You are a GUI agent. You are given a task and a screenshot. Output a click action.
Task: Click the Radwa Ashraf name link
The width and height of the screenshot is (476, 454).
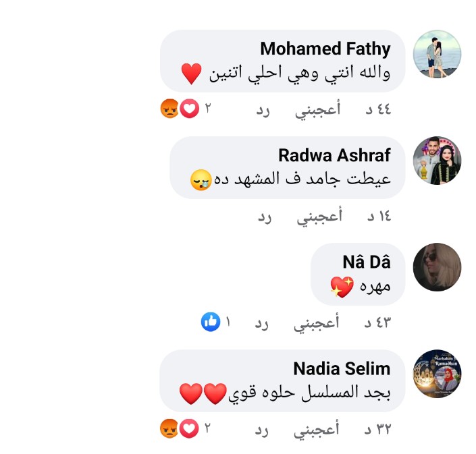pos(334,156)
